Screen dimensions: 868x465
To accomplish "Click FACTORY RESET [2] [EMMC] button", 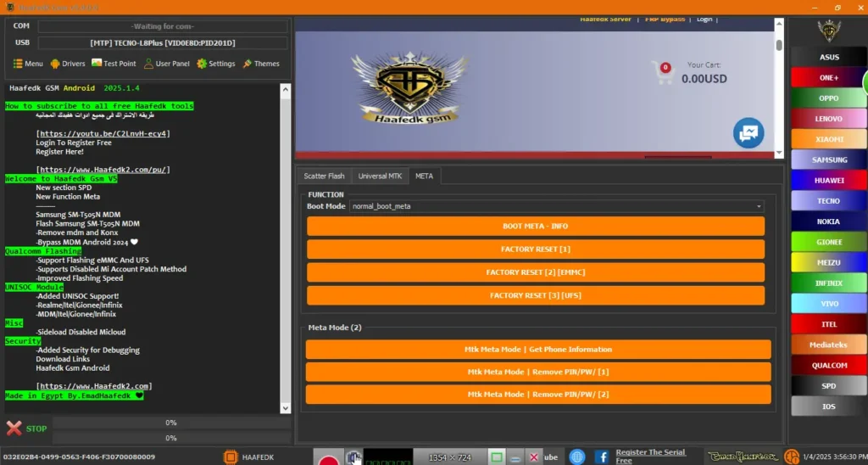I will click(536, 272).
